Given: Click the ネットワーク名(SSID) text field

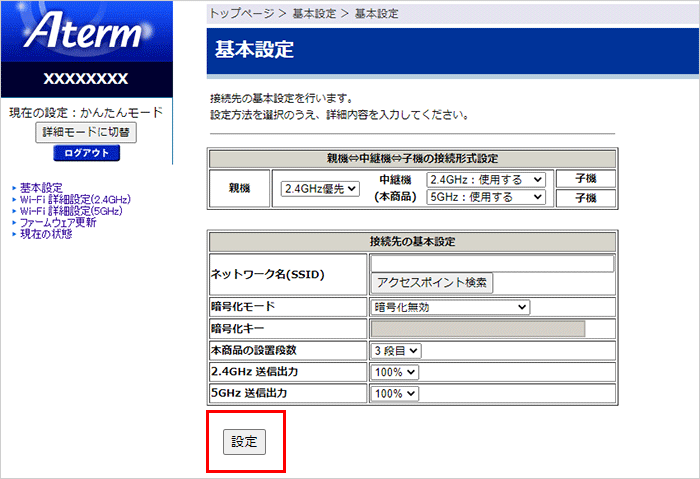Looking at the screenshot, I should [491, 264].
